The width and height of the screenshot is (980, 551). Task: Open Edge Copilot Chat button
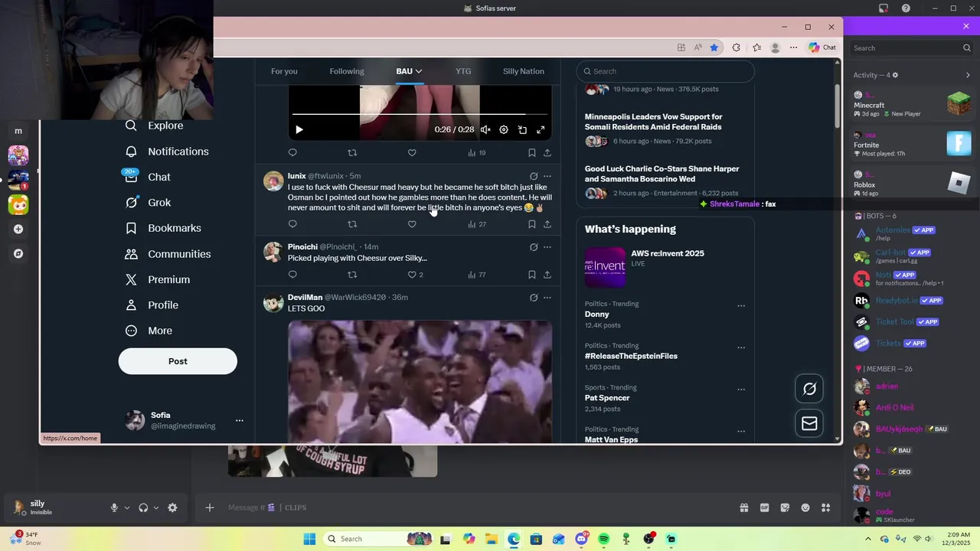(x=822, y=47)
